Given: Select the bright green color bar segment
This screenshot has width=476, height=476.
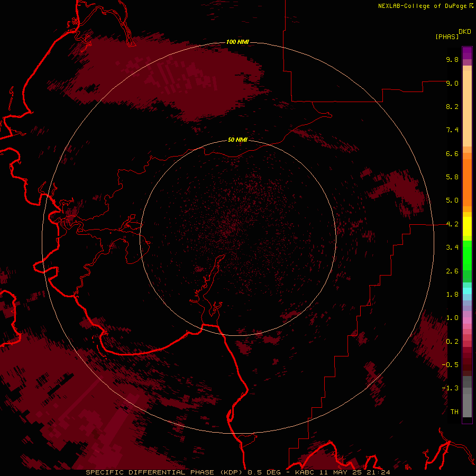Looking at the screenshot, I should (467, 255).
